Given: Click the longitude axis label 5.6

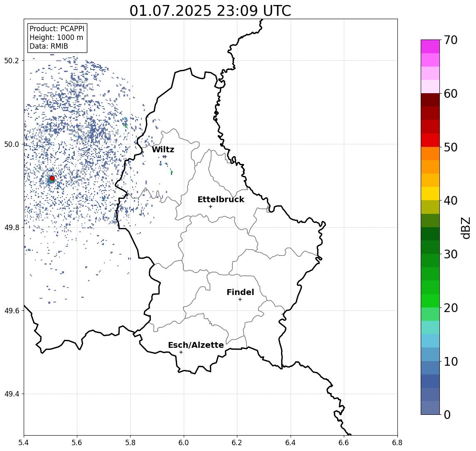Looking at the screenshot, I should tap(77, 443).
